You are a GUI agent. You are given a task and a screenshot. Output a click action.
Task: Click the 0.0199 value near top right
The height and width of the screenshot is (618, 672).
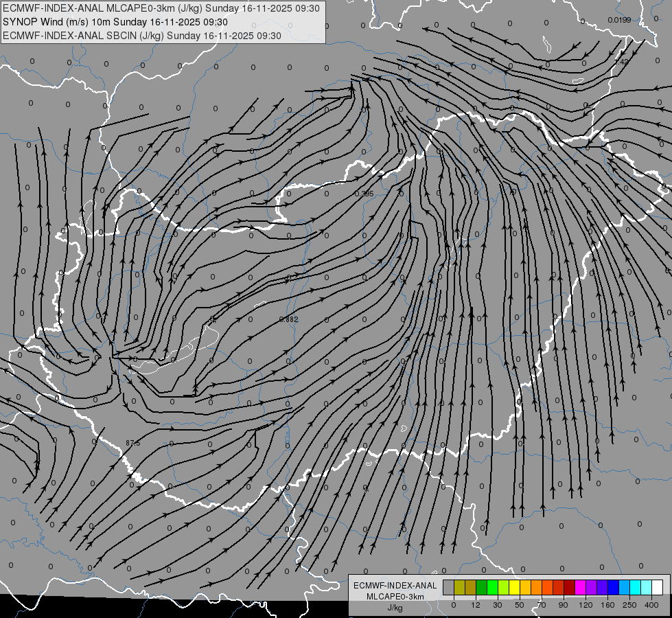click(x=619, y=20)
